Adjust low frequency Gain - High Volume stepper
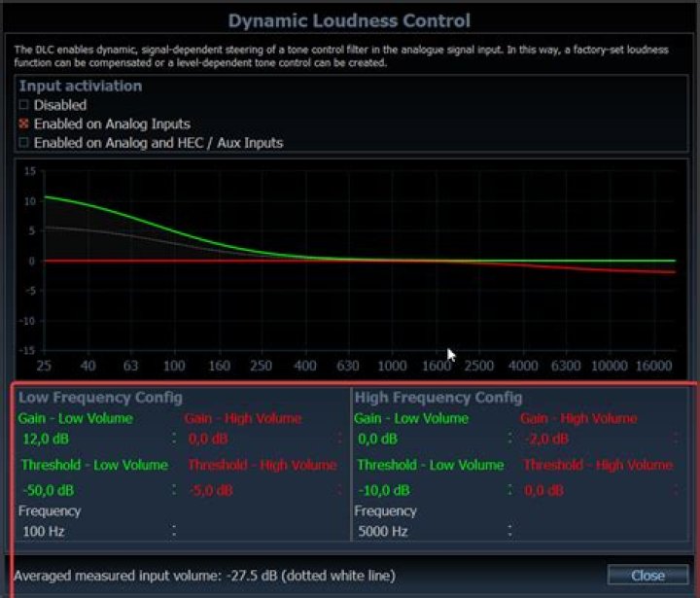 pyautogui.click(x=340, y=439)
